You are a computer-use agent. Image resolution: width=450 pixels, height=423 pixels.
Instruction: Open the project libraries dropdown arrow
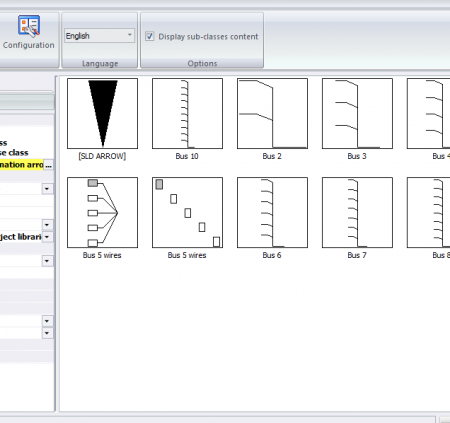(x=47, y=237)
